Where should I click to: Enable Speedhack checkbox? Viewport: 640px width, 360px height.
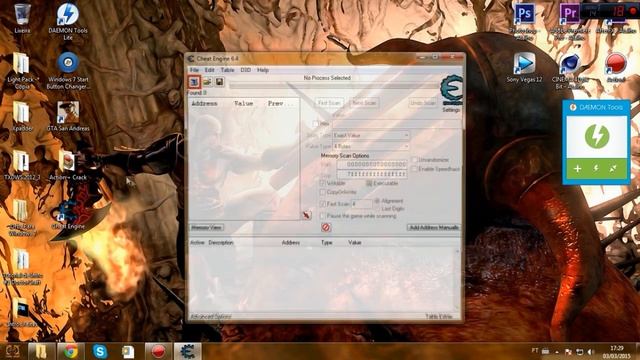pyautogui.click(x=415, y=169)
